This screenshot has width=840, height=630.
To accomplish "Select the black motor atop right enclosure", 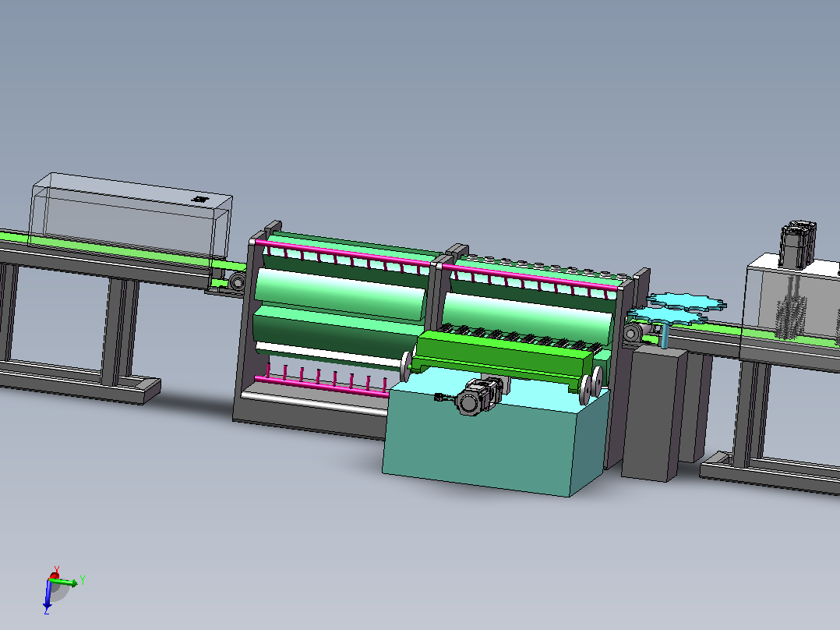I will [798, 244].
